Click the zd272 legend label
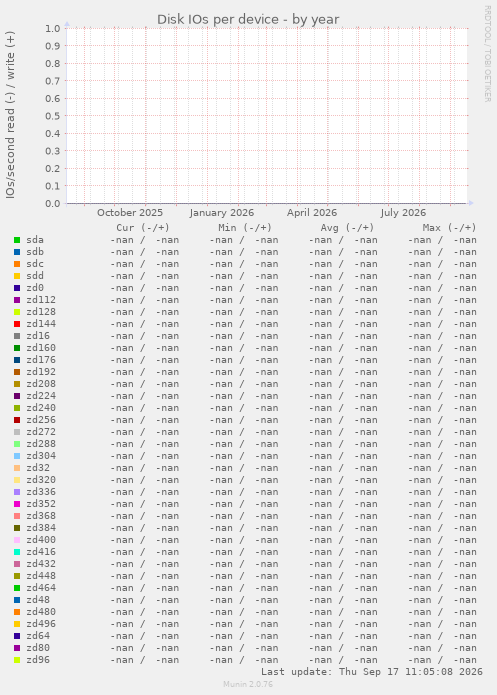Screen dimensions: 497x695 41,432
